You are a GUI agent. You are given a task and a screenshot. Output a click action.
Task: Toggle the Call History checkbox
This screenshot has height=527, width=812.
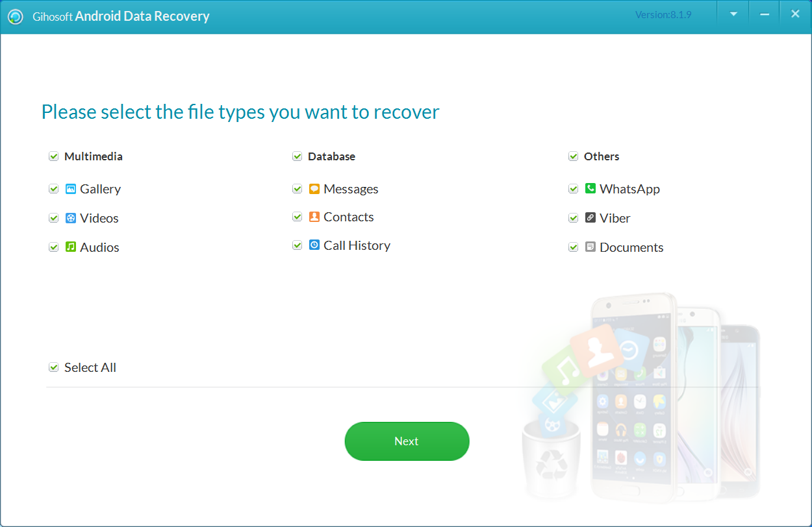tap(298, 245)
